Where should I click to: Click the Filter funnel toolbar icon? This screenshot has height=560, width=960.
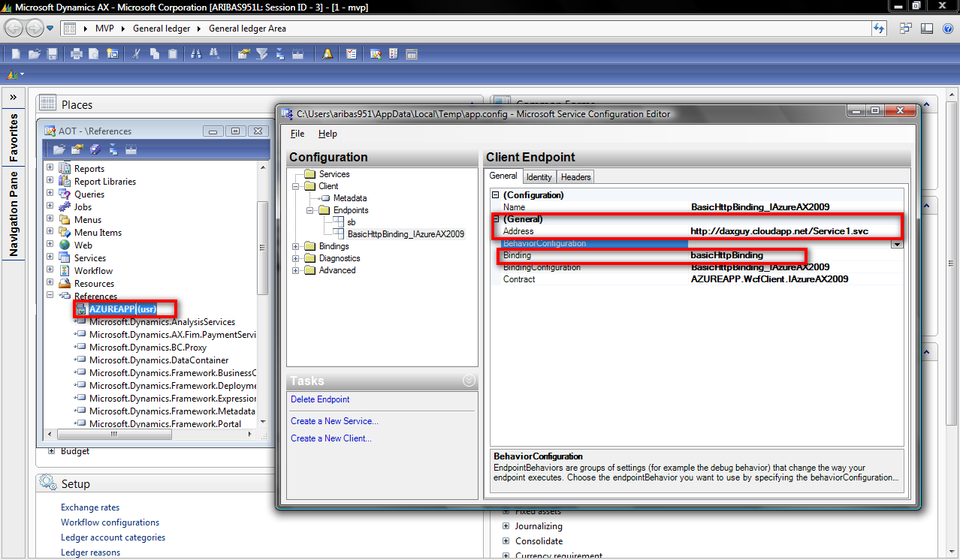coord(261,54)
